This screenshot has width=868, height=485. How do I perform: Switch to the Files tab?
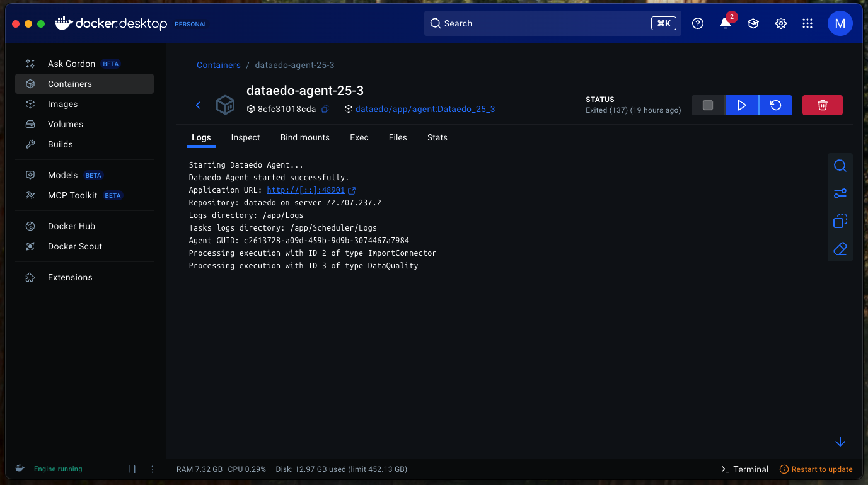[x=398, y=137]
